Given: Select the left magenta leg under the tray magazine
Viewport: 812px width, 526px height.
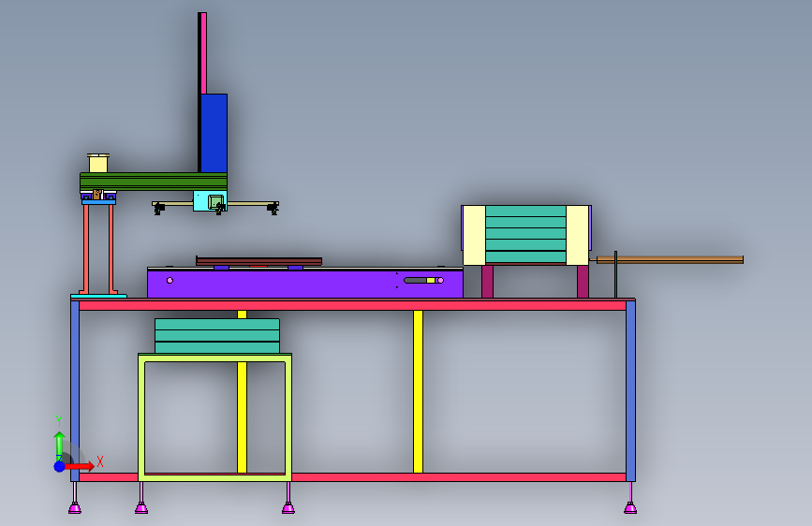Looking at the screenshot, I should (487, 282).
